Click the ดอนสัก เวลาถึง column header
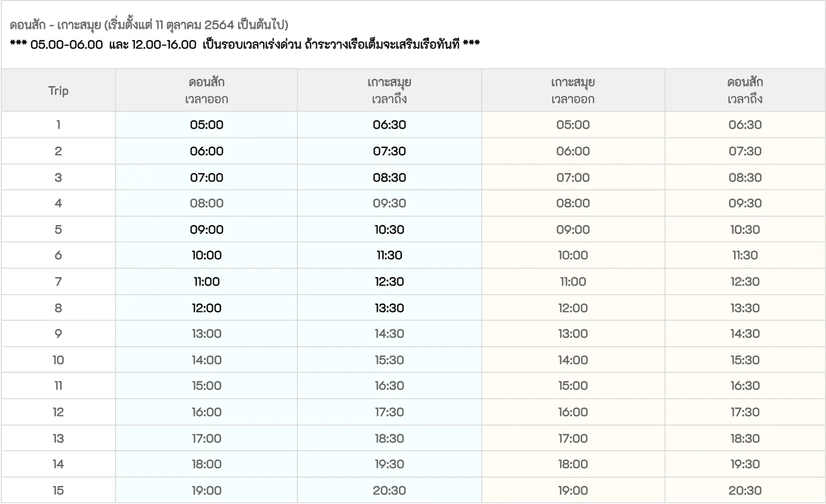The image size is (826, 504). pos(745,90)
